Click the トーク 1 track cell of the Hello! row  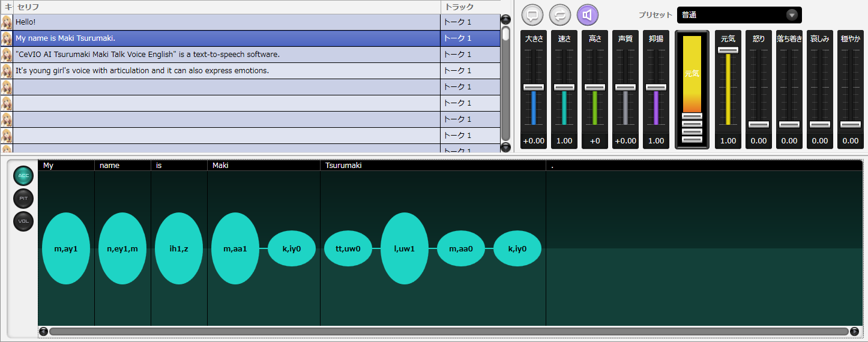point(470,22)
